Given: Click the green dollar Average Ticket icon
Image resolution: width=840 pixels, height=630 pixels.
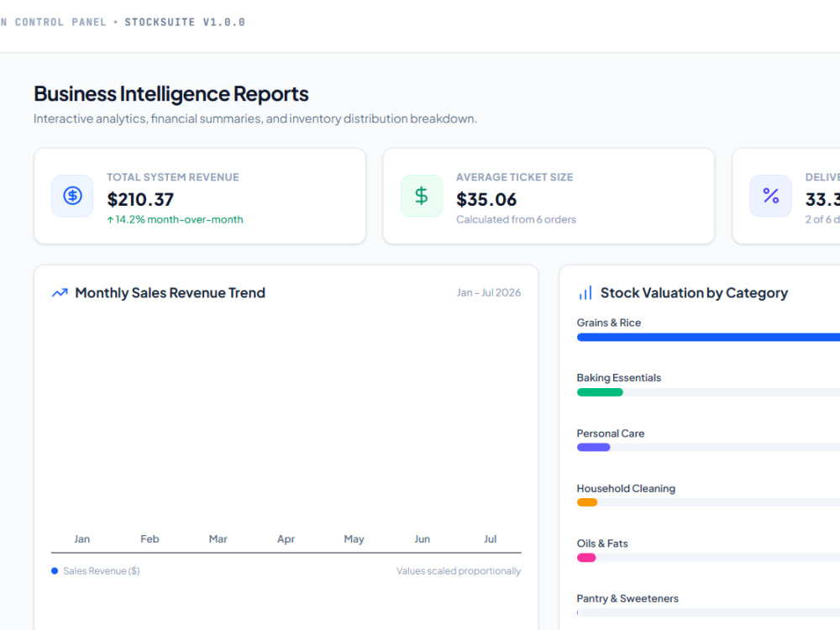Looking at the screenshot, I should (x=422, y=196).
